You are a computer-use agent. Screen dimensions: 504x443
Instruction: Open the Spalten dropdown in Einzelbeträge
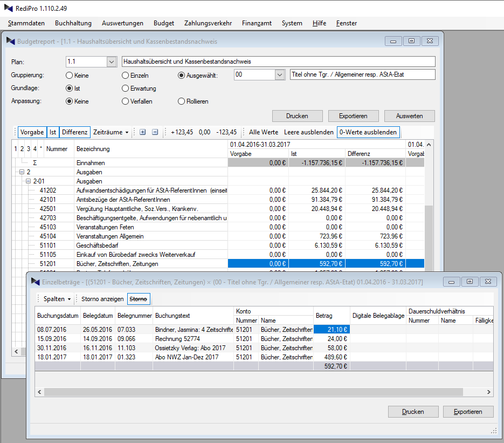(x=57, y=298)
